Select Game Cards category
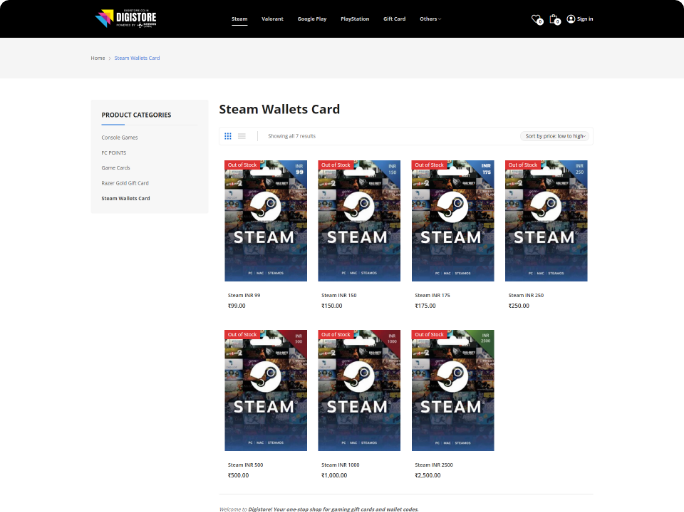684x512 pixels. click(x=116, y=168)
